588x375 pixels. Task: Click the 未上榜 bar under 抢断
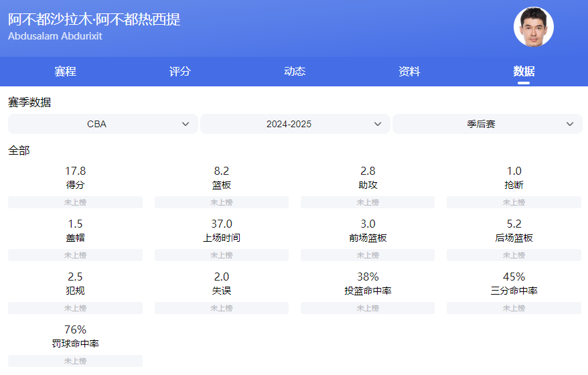pos(514,202)
